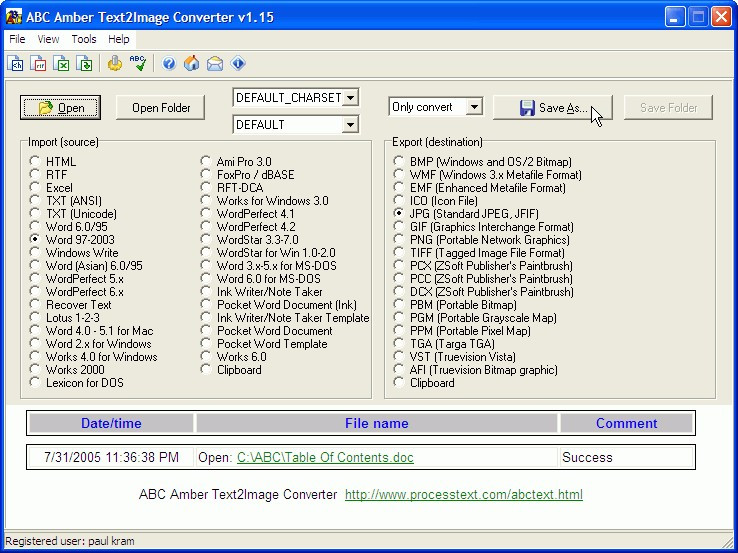Click the RTF document toolbar icon

(38, 63)
